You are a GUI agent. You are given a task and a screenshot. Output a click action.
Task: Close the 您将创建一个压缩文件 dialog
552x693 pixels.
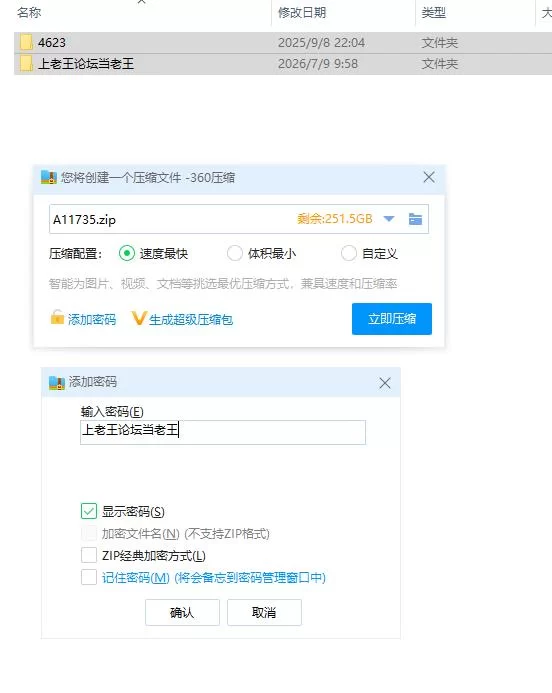tap(429, 177)
